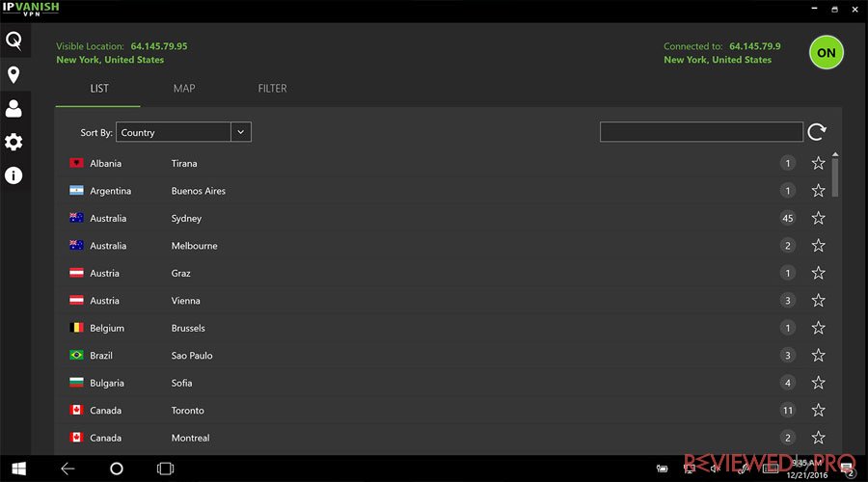Open the Quick Connect sidebar icon
Screen dimensions: 868x482
point(14,40)
